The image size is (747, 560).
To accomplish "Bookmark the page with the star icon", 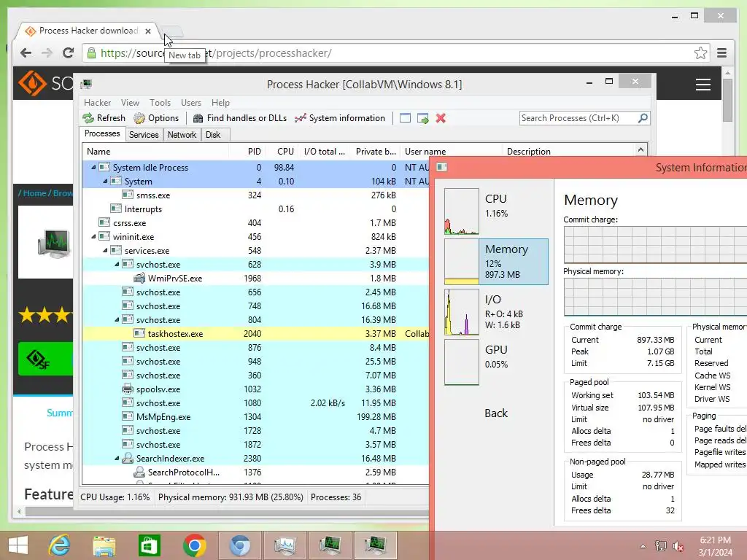I will (x=700, y=52).
